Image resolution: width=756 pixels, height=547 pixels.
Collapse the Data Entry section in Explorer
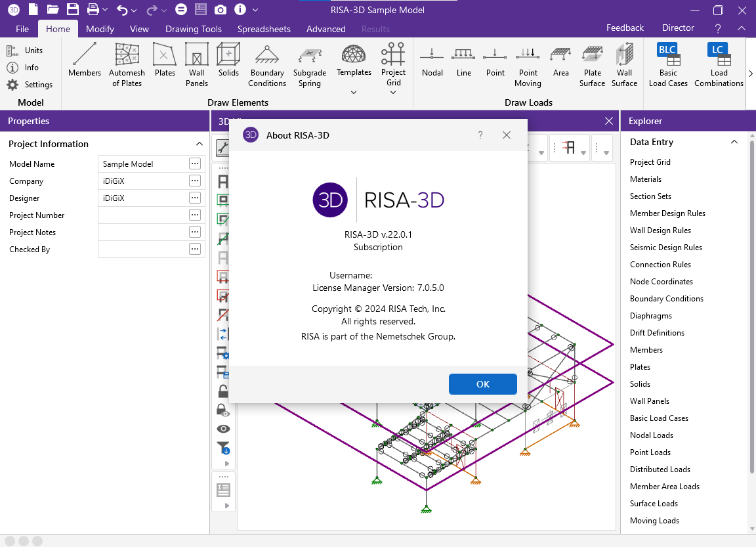[x=734, y=142]
